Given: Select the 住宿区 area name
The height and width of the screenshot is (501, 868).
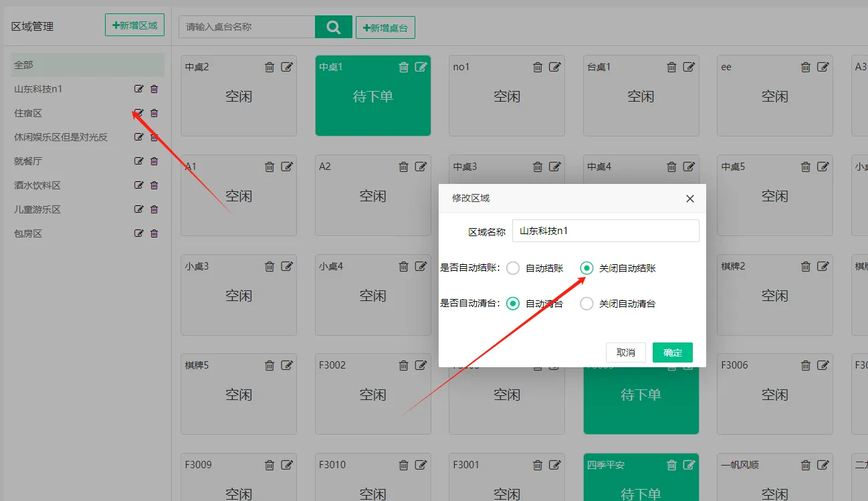Looking at the screenshot, I should [x=28, y=113].
